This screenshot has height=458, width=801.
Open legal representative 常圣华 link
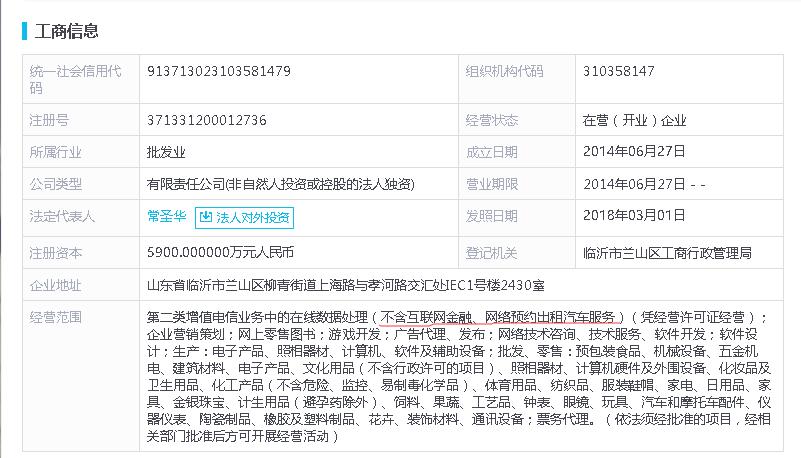click(166, 217)
